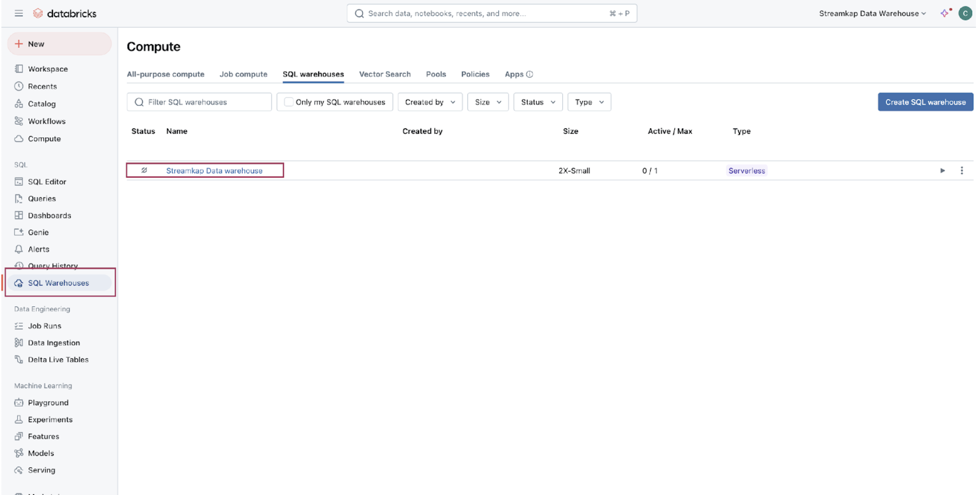980x495 pixels.
Task: Expand the Type filter dropdown
Action: tap(589, 102)
